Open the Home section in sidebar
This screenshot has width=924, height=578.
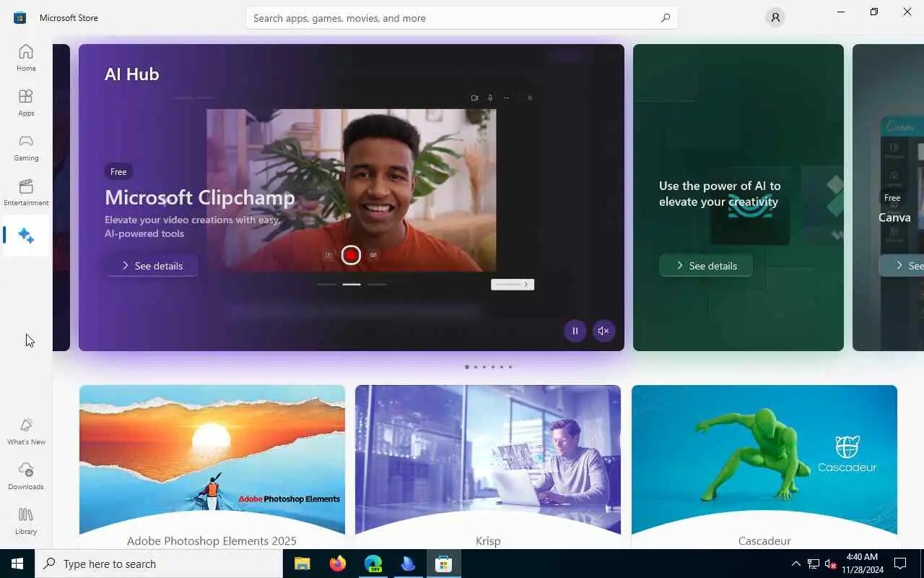click(x=26, y=58)
